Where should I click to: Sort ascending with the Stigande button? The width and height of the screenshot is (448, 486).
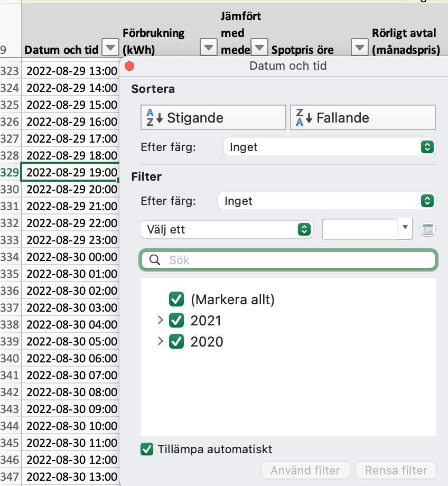point(213,117)
